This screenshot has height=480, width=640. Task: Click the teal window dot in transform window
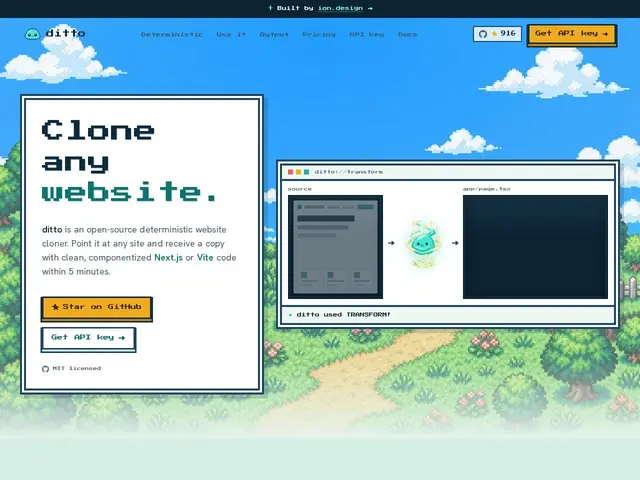pyautogui.click(x=306, y=172)
